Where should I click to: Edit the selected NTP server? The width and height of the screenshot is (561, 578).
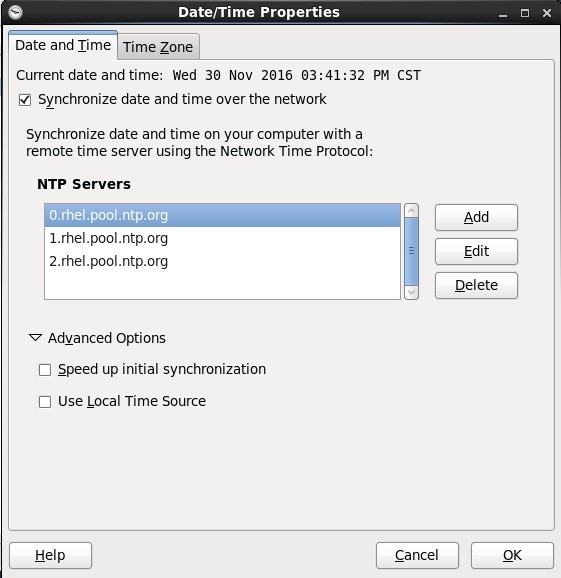pos(476,251)
